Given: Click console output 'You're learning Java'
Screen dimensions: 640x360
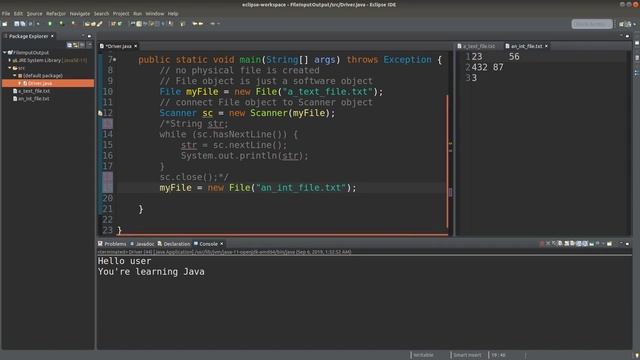Looking at the screenshot, I should click(151, 272).
